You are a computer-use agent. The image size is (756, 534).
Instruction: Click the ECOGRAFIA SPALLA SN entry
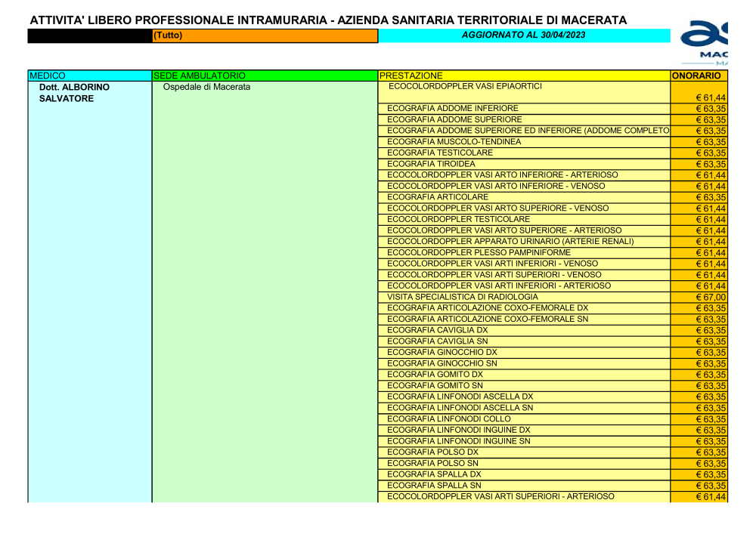(x=434, y=486)
